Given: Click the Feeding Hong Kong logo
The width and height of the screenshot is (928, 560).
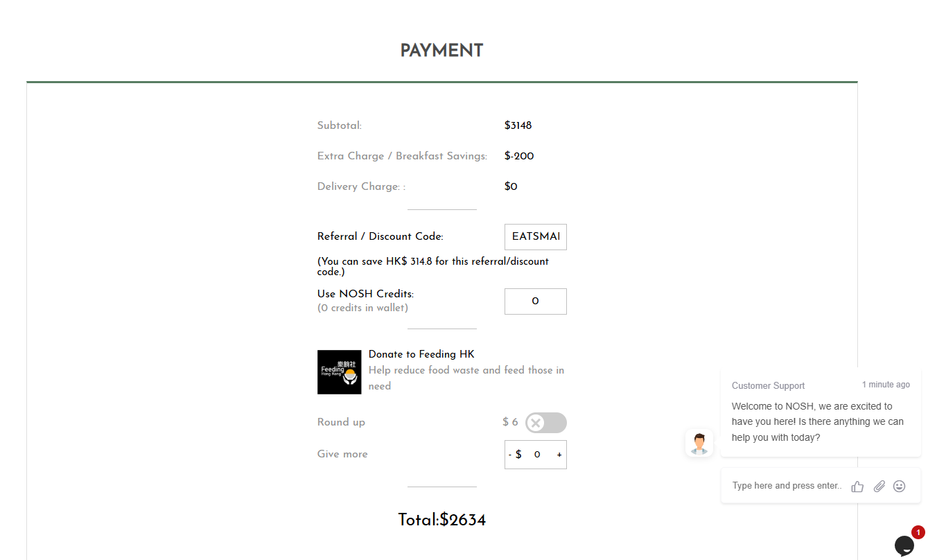Looking at the screenshot, I should coord(339,372).
